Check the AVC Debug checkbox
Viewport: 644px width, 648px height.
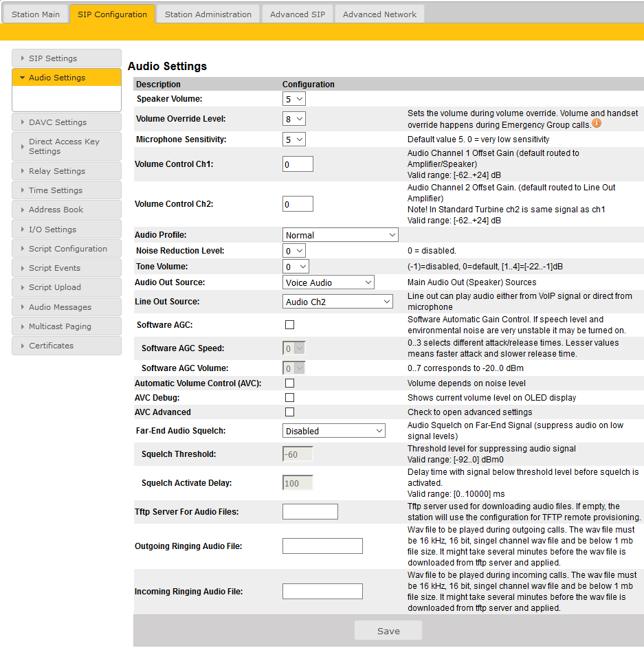tap(289, 397)
